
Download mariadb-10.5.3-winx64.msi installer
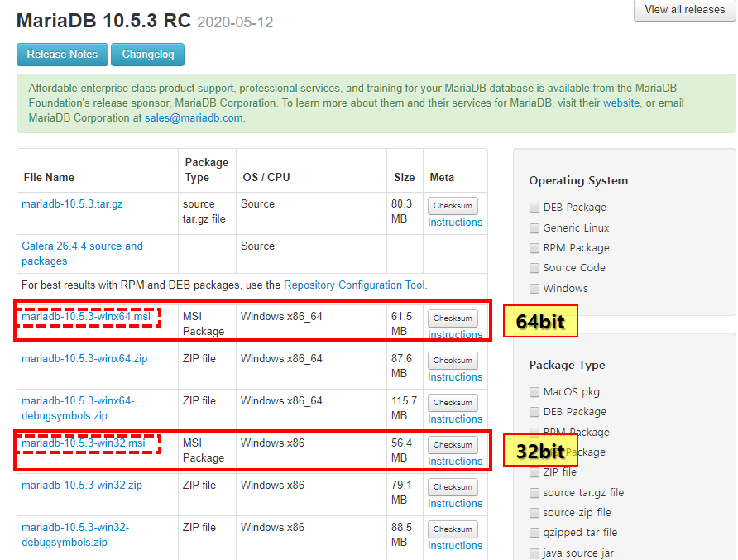(86, 317)
